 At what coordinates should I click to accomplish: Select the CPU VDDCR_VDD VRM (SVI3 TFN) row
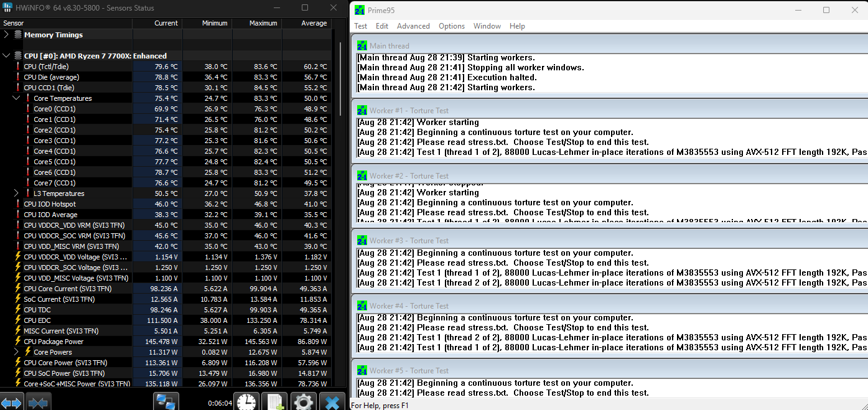tap(166, 225)
